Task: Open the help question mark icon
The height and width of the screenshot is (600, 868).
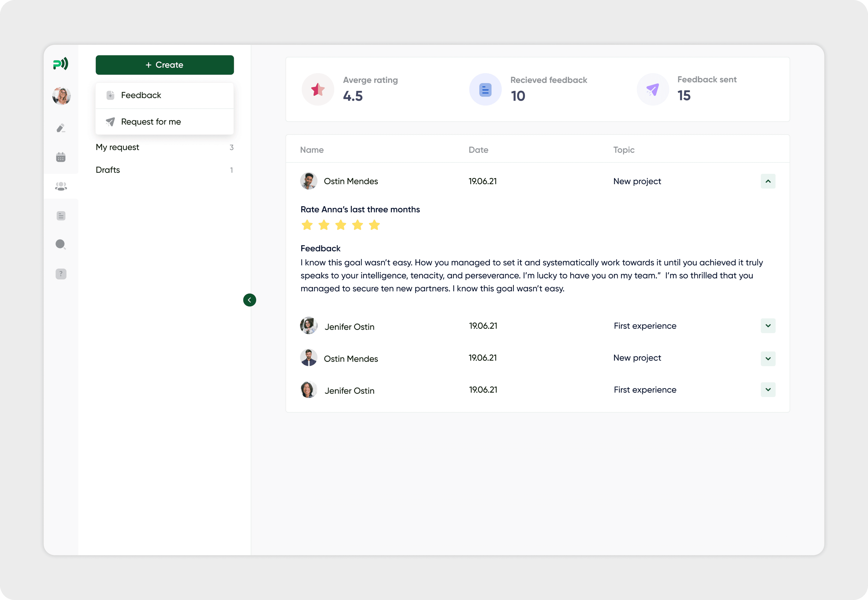Action: [61, 274]
